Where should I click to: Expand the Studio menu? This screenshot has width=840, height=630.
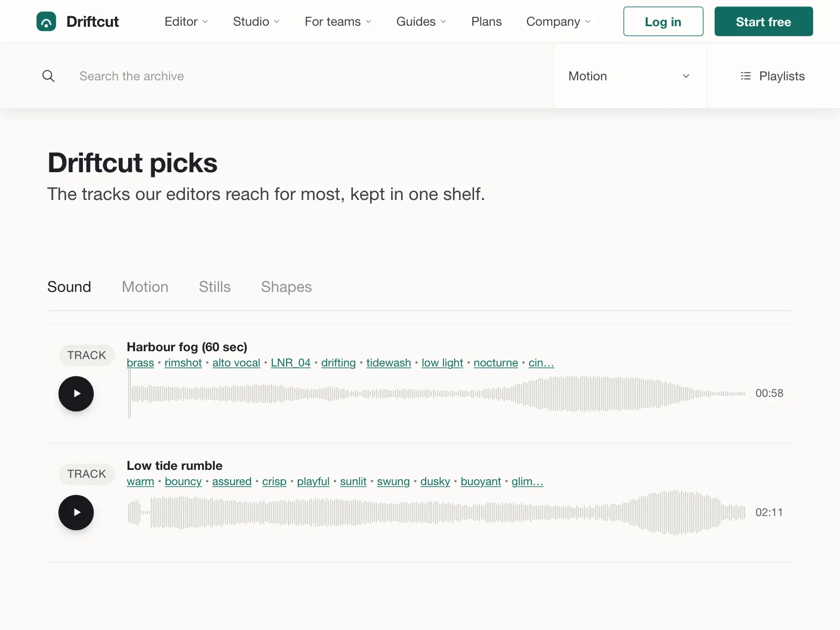[256, 22]
